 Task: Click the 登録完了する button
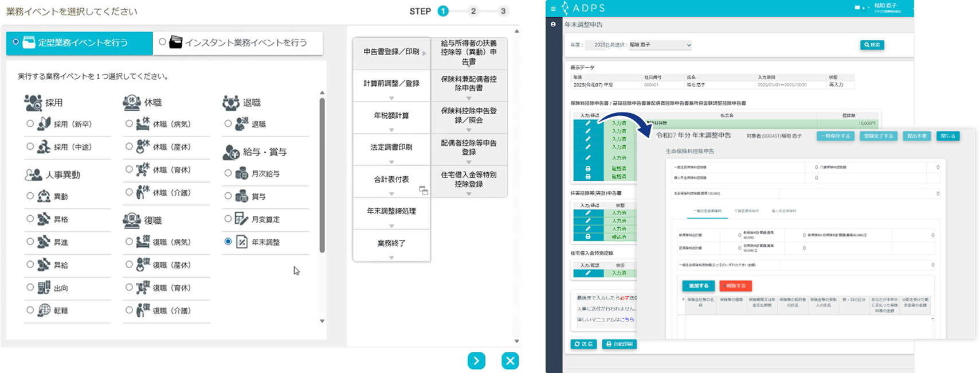[879, 136]
